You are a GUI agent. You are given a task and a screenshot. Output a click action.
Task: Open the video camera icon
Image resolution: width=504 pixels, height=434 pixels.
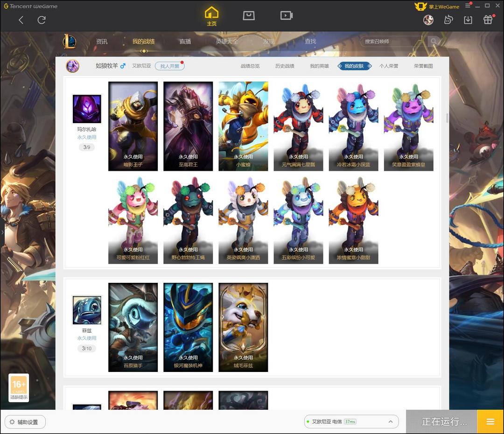(x=287, y=15)
